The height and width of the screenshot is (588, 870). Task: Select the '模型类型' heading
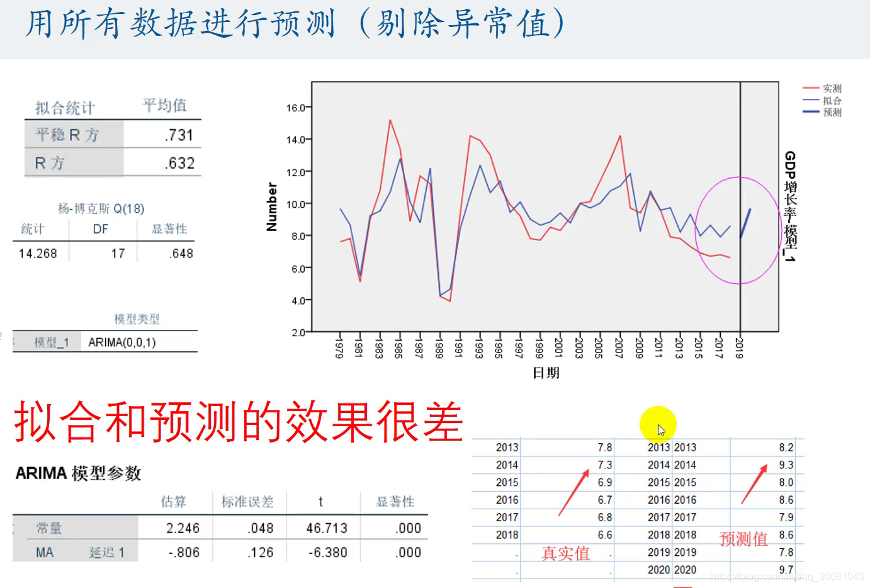click(x=137, y=319)
